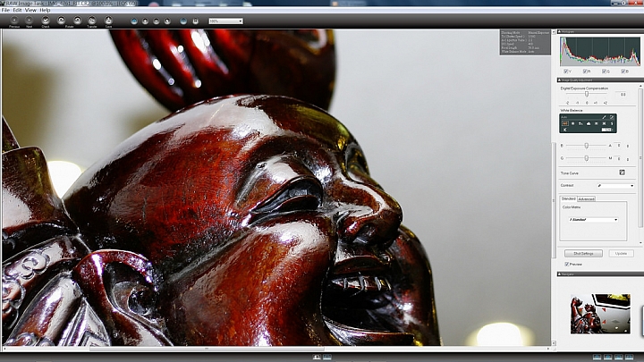Select Fluorescent white balance icon
This screenshot has width=644, height=362.
click(604, 123)
